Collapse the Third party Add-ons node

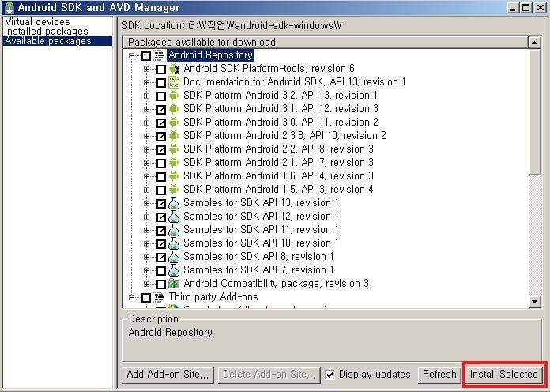(x=131, y=298)
